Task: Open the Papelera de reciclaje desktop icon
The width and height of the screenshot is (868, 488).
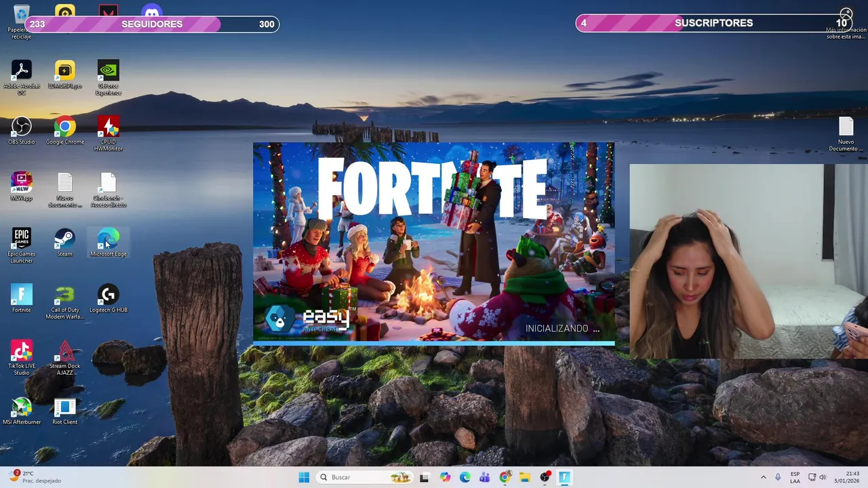Action: coord(21,20)
